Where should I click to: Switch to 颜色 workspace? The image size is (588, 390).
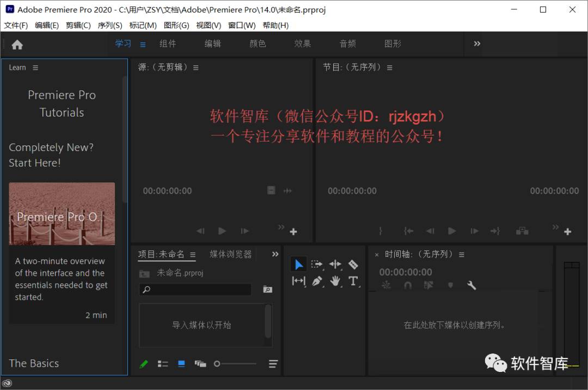[x=258, y=44]
